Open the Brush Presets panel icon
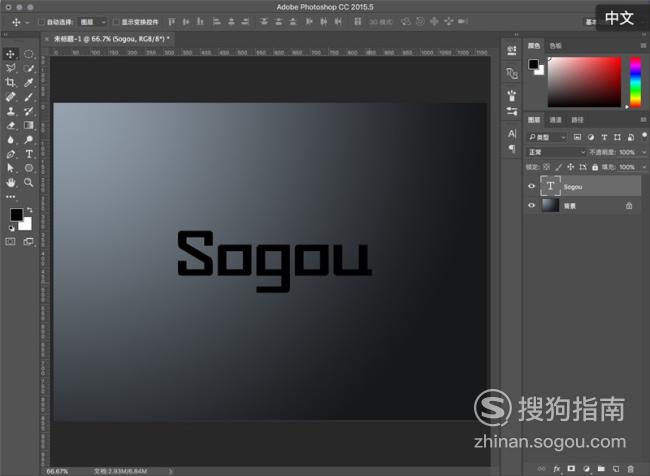 point(512,111)
